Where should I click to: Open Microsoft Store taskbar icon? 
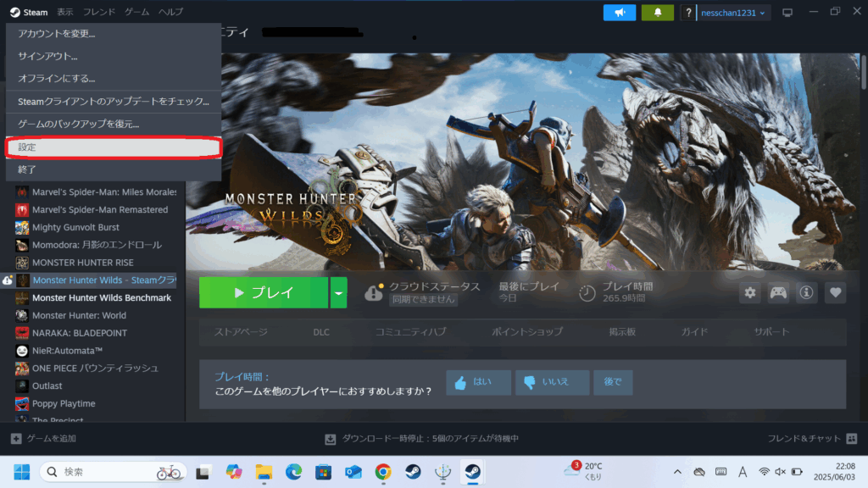point(323,472)
